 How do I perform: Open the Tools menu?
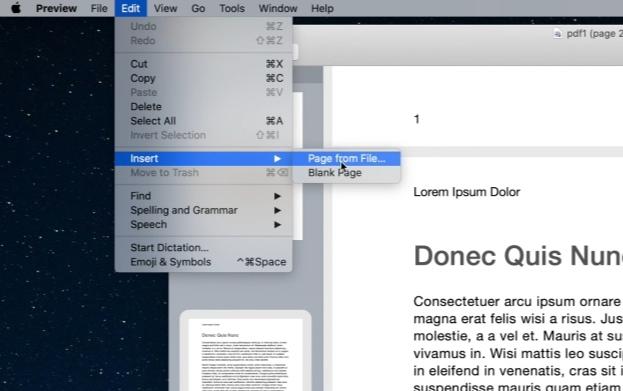(232, 8)
